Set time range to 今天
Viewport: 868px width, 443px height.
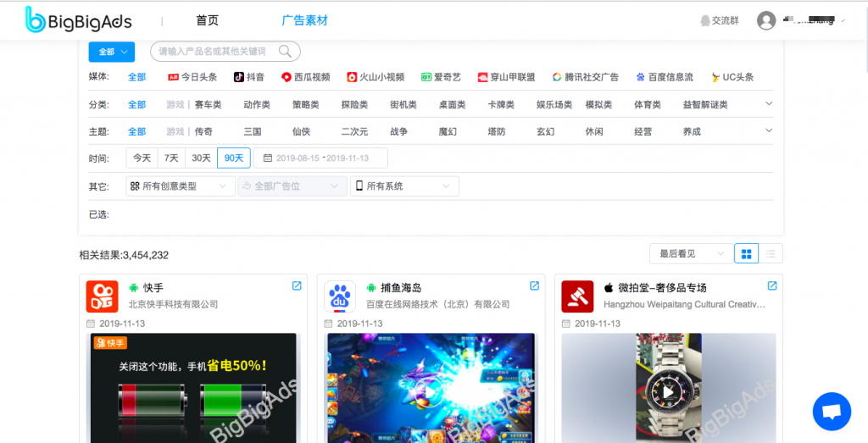pos(142,158)
